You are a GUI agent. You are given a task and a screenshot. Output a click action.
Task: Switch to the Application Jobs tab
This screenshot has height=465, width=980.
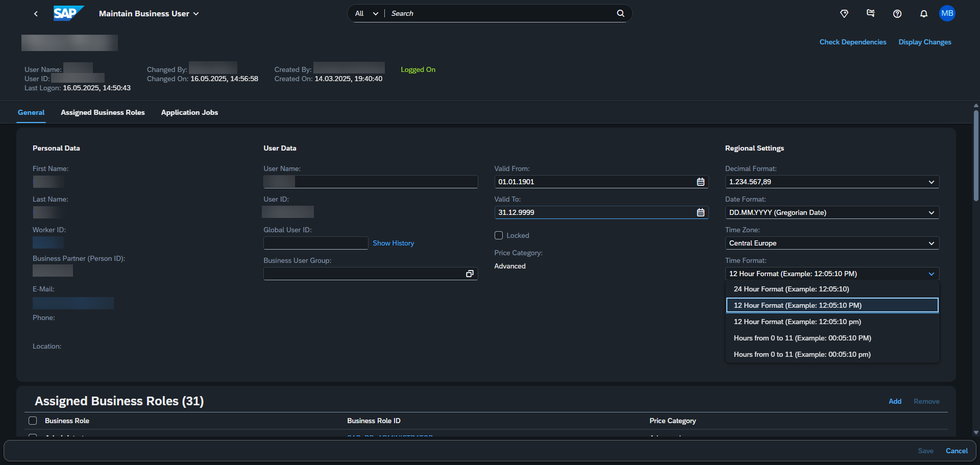coord(189,112)
